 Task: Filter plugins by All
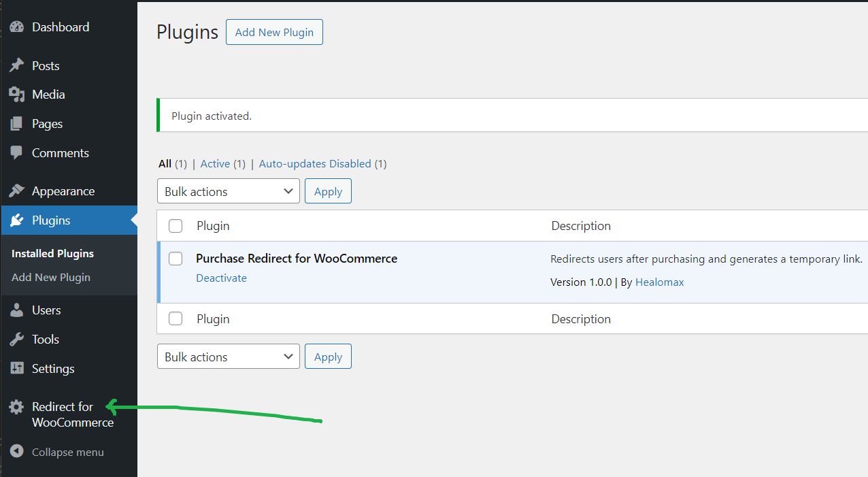click(165, 164)
